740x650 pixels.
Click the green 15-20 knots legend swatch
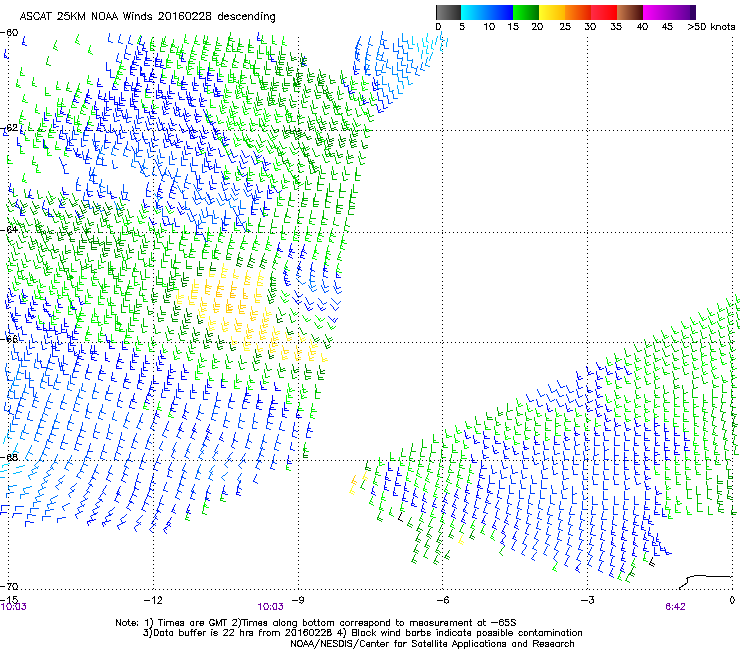(x=526, y=12)
